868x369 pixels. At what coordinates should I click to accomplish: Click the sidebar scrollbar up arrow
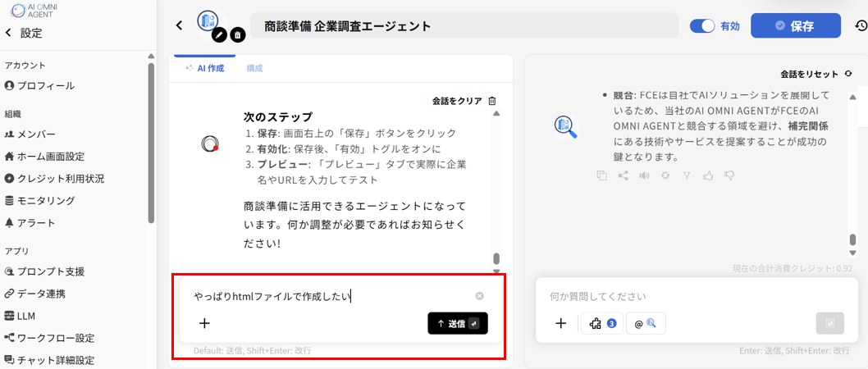click(151, 56)
